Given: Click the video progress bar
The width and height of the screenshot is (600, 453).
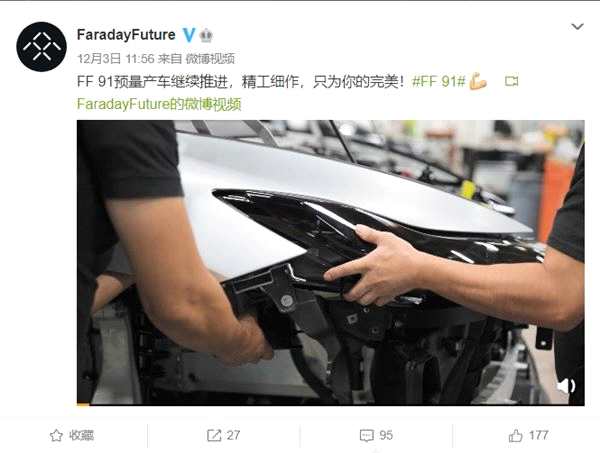Looking at the screenshot, I should (x=331, y=404).
